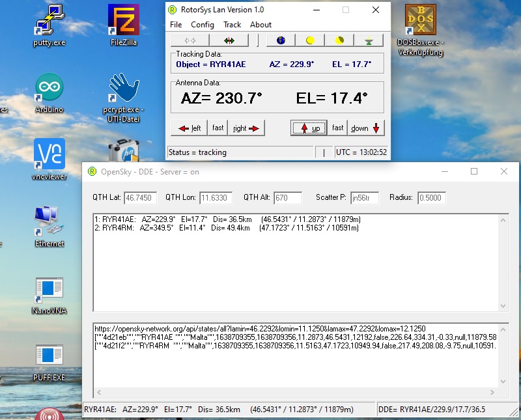This screenshot has height=420, width=521.
Task: Select aircraft row 1: RYR41AE
Action: (x=227, y=219)
